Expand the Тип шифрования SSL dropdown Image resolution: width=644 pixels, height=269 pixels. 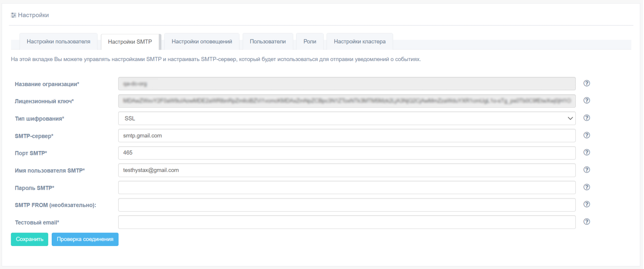346,119
